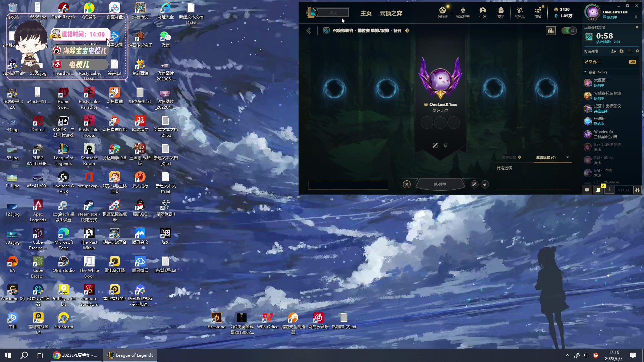Open the chat bubble icon
The height and width of the screenshot is (362, 644).
coord(587,190)
